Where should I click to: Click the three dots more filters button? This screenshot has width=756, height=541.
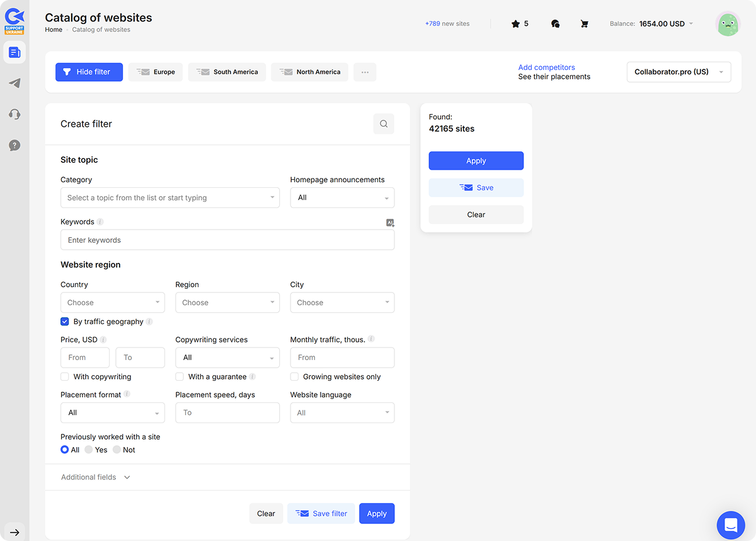pos(365,72)
